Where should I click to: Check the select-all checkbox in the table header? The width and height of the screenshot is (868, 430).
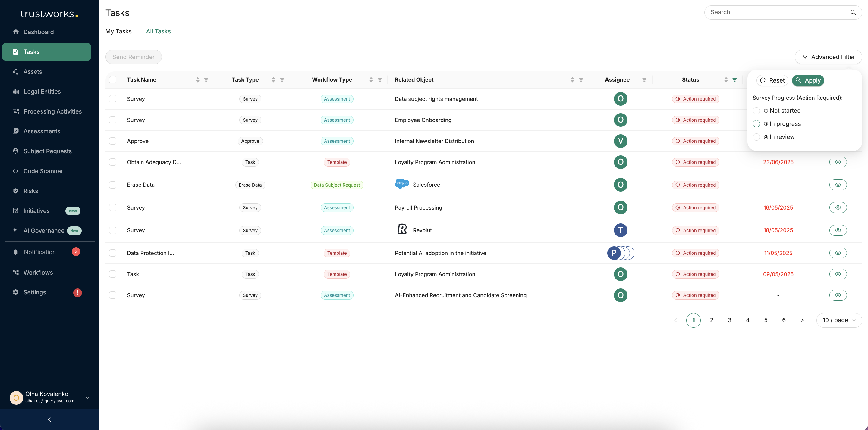pyautogui.click(x=113, y=80)
